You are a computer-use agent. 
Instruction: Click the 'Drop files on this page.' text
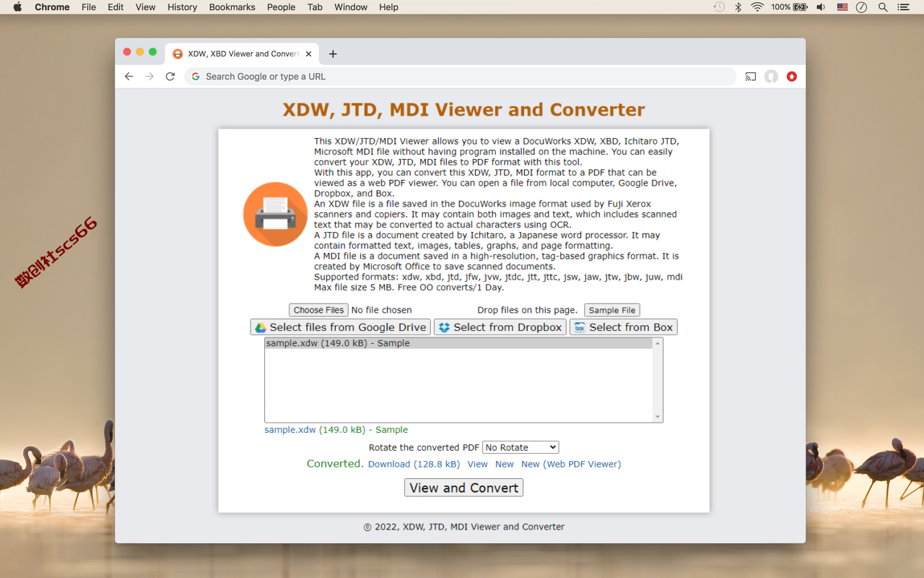pyautogui.click(x=527, y=310)
